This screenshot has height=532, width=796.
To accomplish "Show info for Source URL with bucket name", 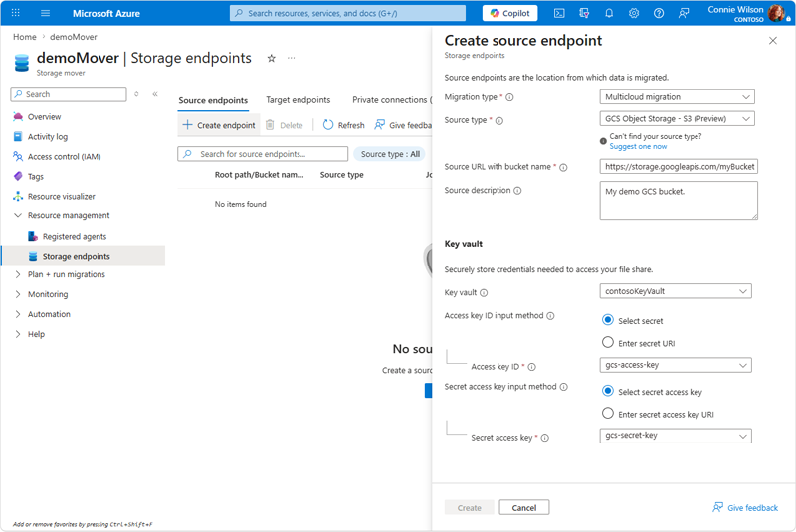I will point(563,167).
